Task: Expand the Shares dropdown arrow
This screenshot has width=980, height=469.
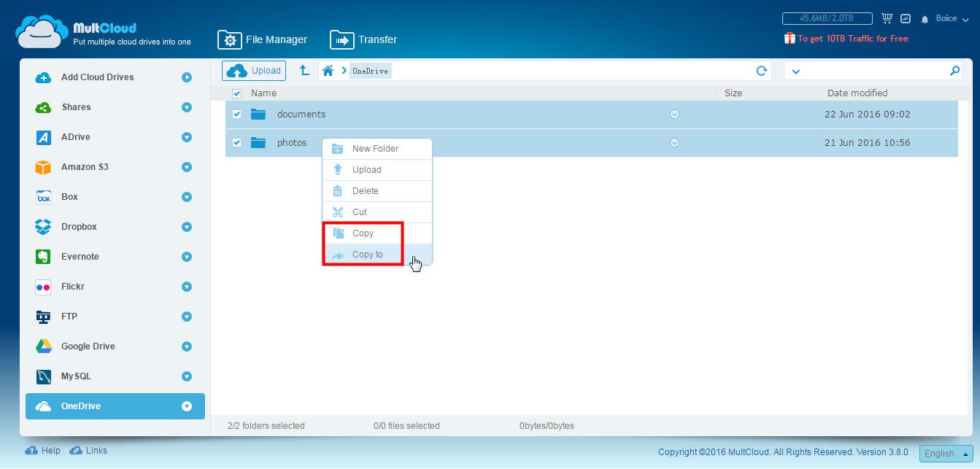Action: point(187,107)
